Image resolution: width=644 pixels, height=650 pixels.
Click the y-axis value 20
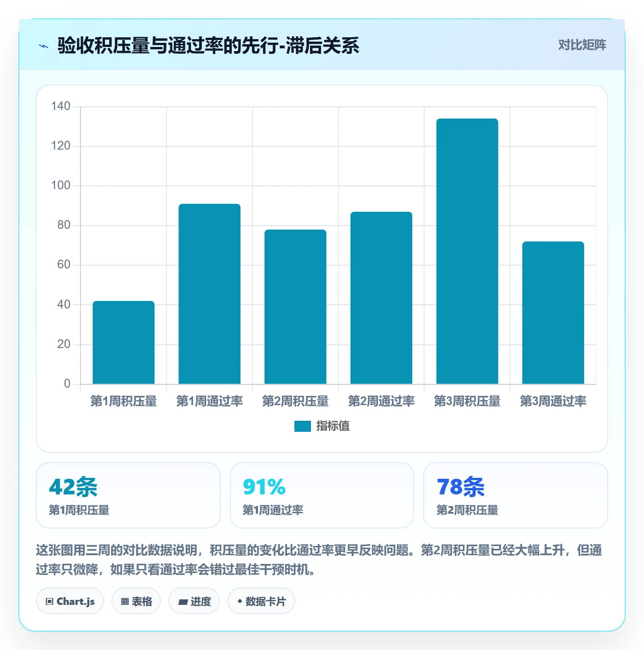63,344
